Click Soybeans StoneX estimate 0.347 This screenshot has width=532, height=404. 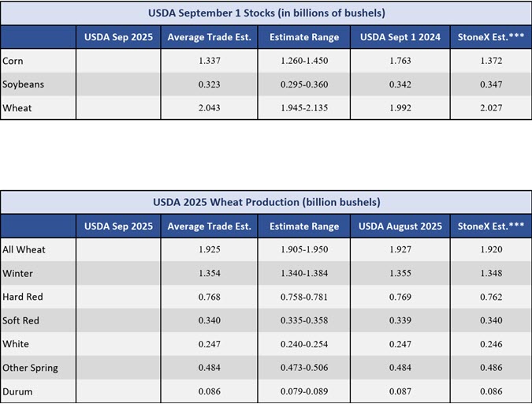tap(491, 84)
